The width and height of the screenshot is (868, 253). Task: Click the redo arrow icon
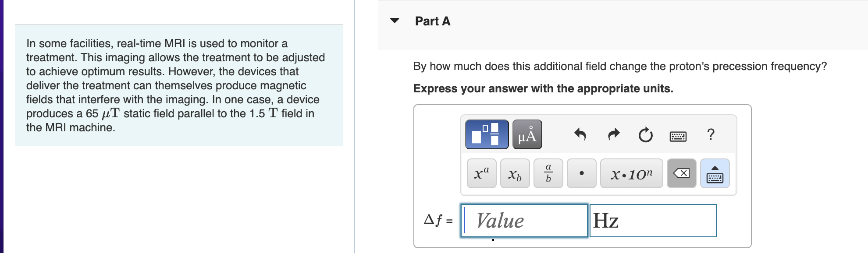(614, 134)
